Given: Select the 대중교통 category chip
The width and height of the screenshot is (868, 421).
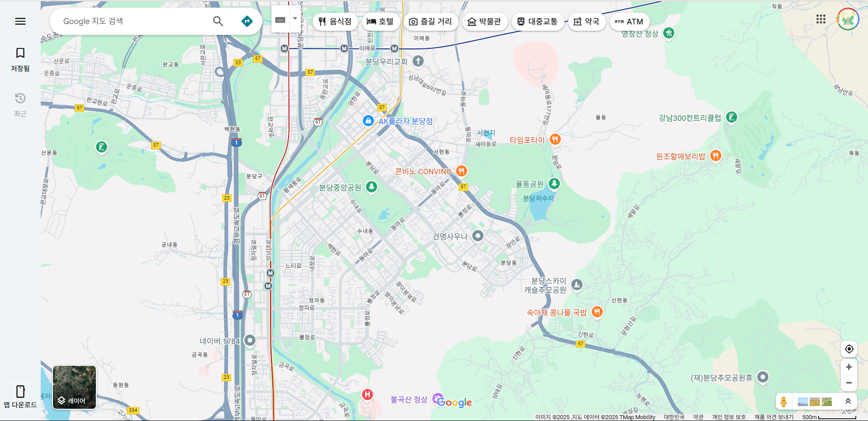Looking at the screenshot, I should tap(537, 22).
